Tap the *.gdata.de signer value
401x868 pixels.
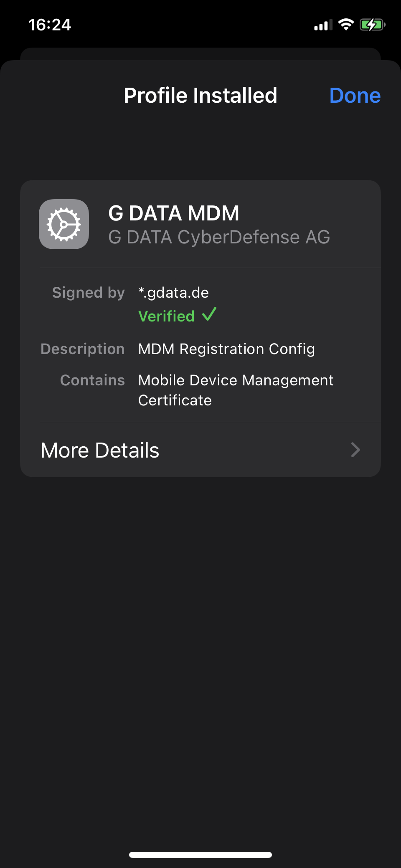tap(173, 293)
